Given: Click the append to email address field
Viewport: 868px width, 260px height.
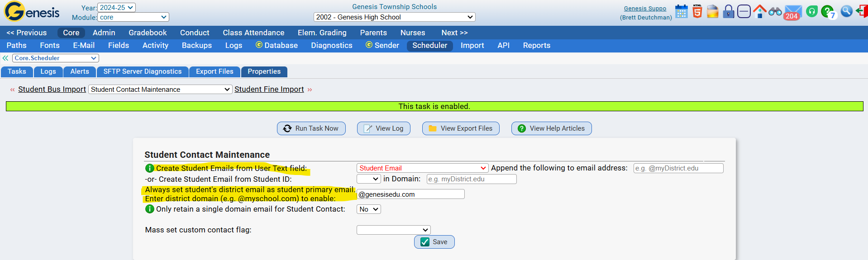Looking at the screenshot, I should coord(678,168).
